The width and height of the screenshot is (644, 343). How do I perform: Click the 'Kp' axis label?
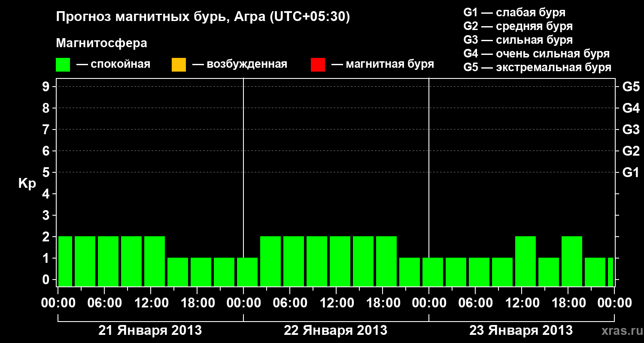click(27, 184)
